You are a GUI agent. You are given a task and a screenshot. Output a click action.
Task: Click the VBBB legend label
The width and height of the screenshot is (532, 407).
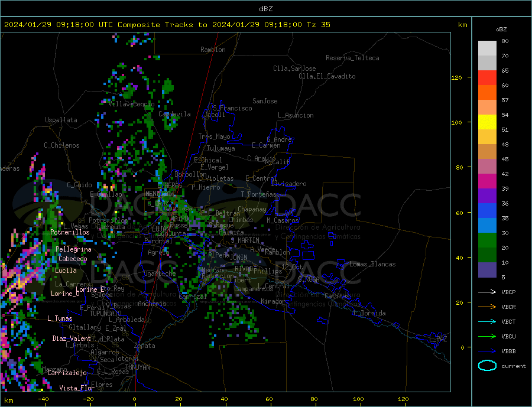508,351
